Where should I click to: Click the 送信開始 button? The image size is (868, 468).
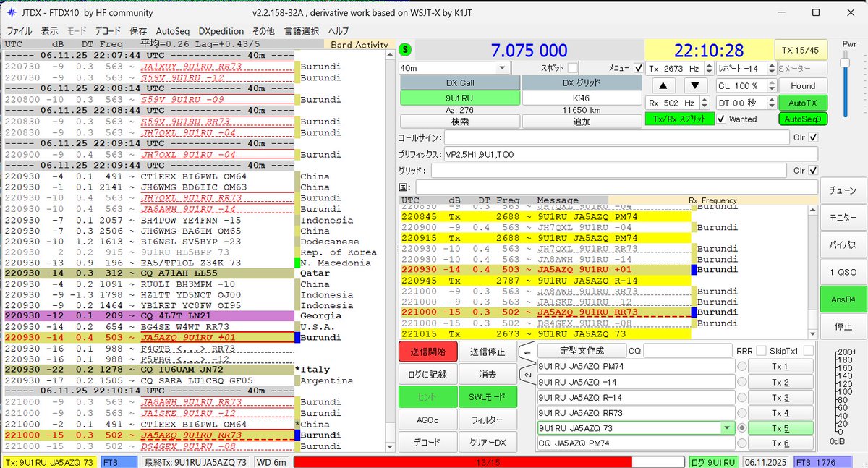[427, 352]
